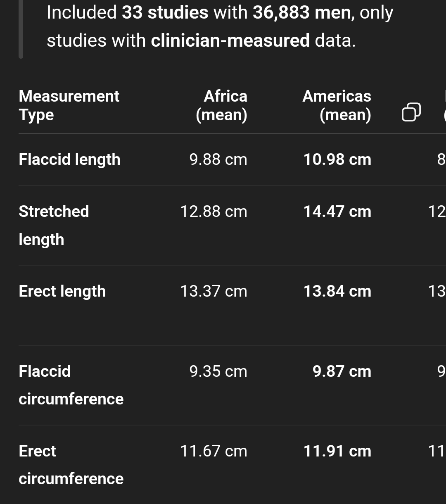Screen dimensions: 446x504
Task: Click the bold '33 studies' text
Action: click(x=165, y=12)
